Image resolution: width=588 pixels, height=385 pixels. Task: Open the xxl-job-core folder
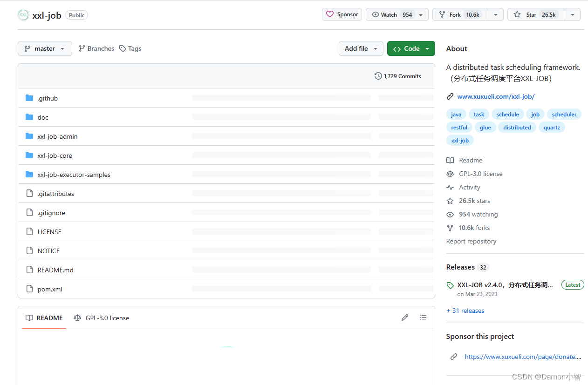(x=55, y=155)
